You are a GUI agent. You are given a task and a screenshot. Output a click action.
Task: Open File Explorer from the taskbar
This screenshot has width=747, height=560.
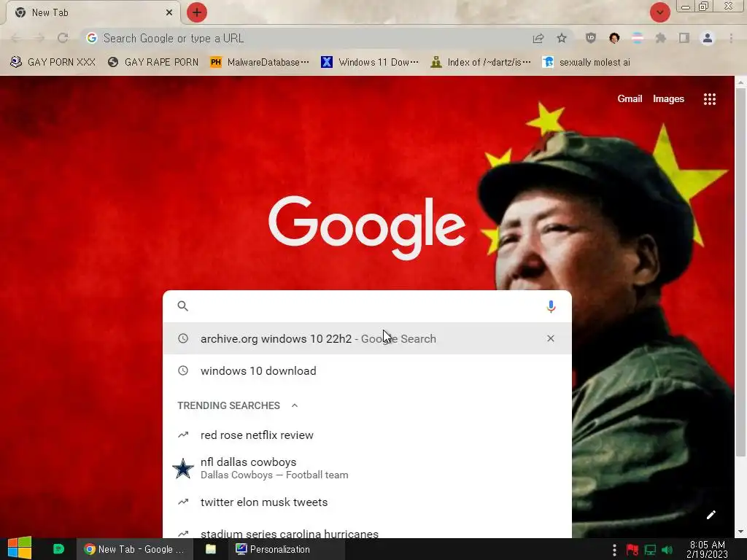click(x=211, y=549)
